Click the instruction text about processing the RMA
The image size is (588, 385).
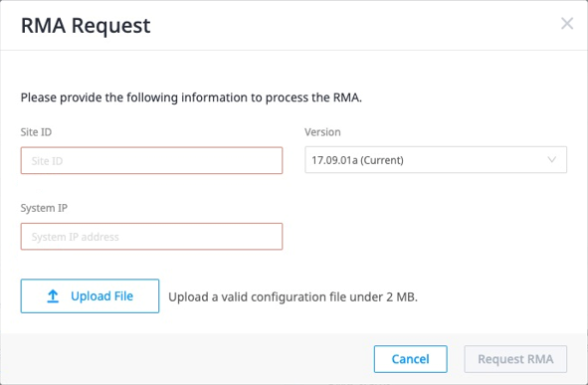pos(191,97)
